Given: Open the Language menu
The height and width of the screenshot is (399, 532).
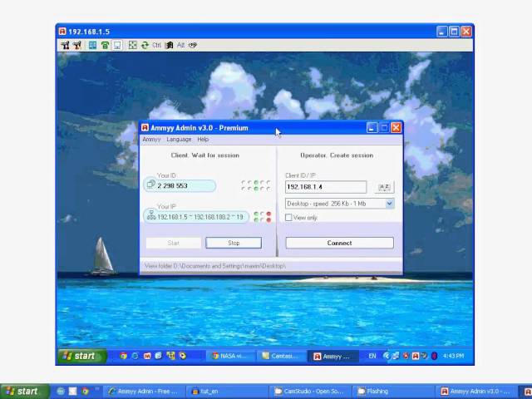Looking at the screenshot, I should [179, 140].
